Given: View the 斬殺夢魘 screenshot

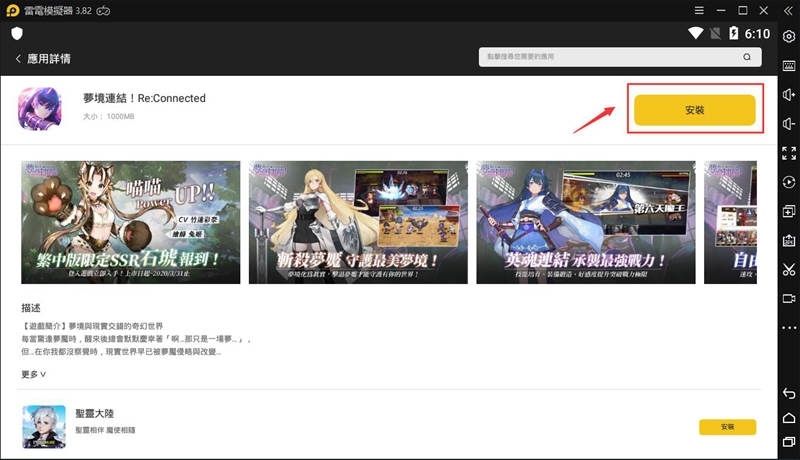Looking at the screenshot, I should pos(358,222).
